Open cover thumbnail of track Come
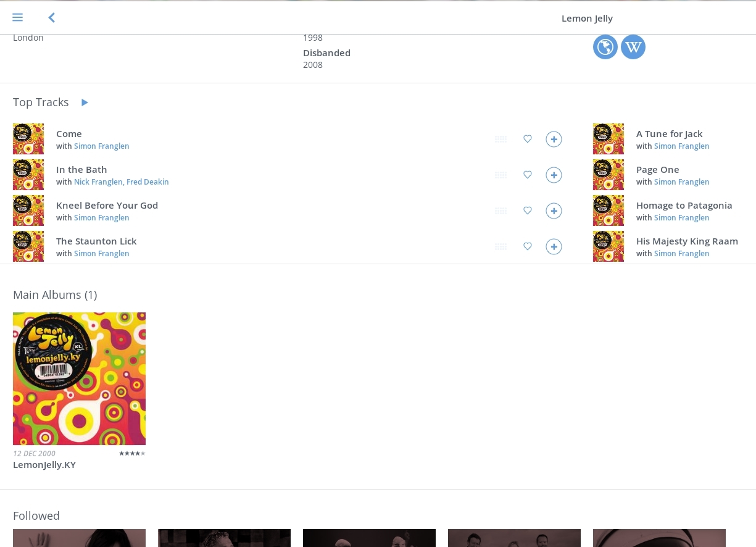 point(28,139)
